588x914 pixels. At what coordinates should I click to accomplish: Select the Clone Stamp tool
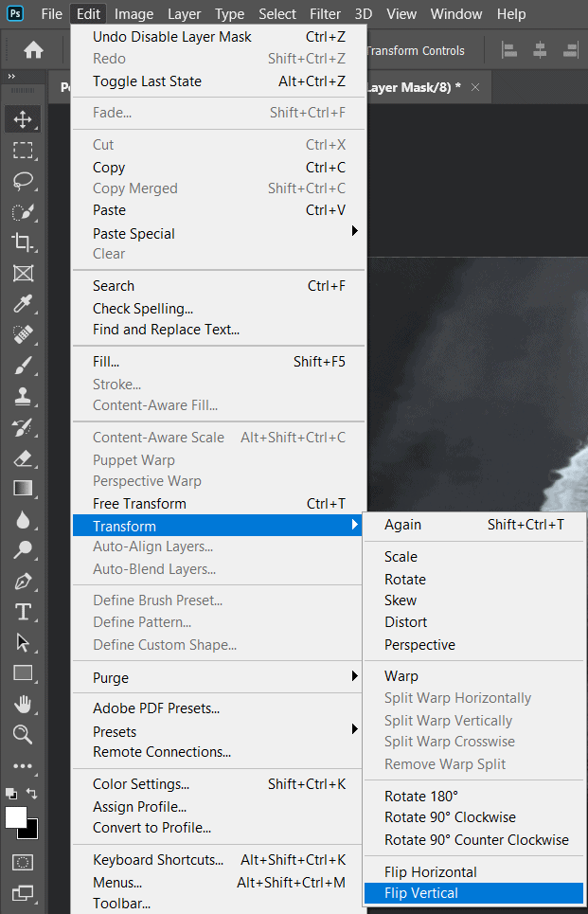coord(23,396)
